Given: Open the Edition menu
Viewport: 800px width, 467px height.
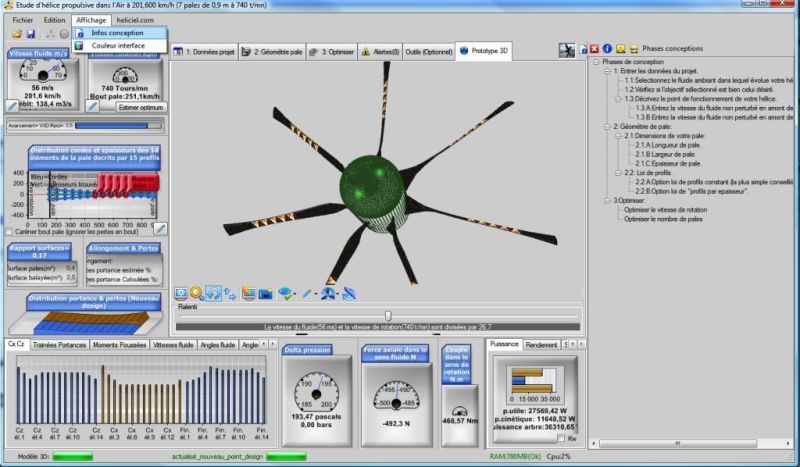Looking at the screenshot, I should tap(54, 20).
